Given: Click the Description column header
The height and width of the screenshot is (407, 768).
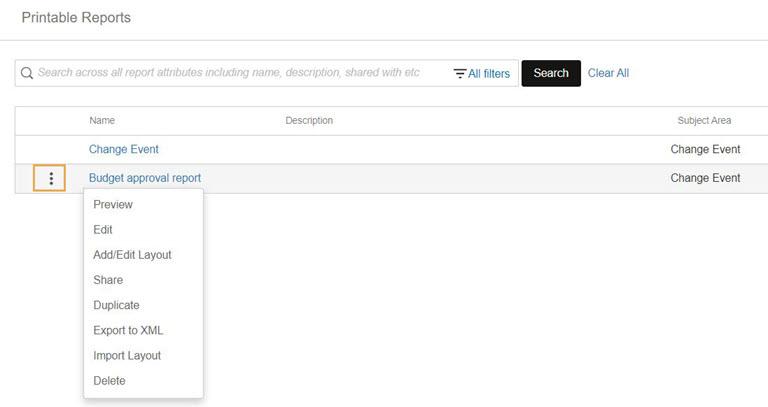Looking at the screenshot, I should (309, 121).
